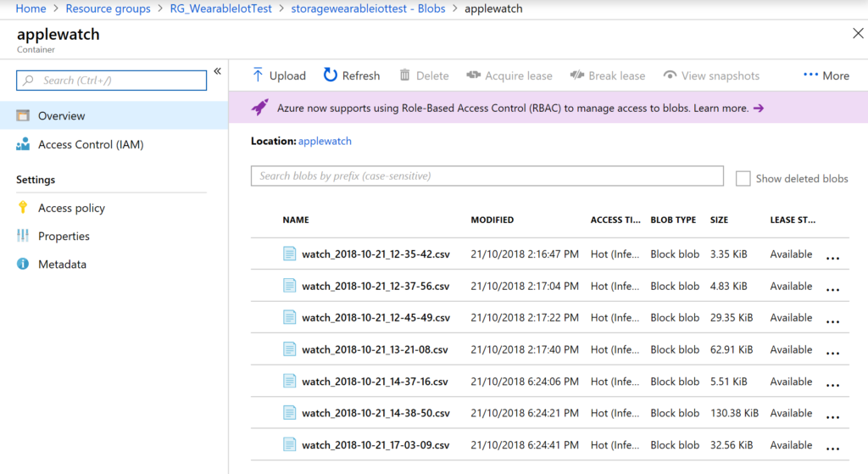868x474 pixels.
Task: Open context menu for watch_2018-10-21_14-38-50.csv
Action: click(x=832, y=415)
